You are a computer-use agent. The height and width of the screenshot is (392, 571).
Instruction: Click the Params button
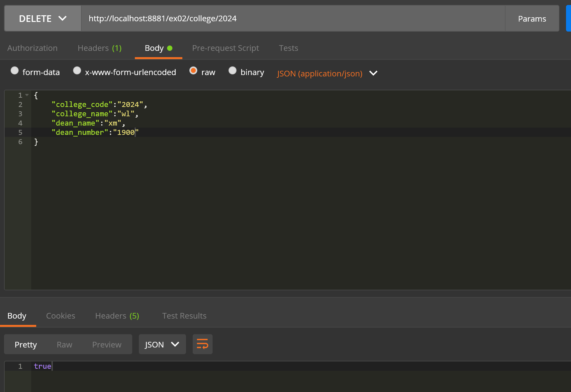(x=532, y=19)
